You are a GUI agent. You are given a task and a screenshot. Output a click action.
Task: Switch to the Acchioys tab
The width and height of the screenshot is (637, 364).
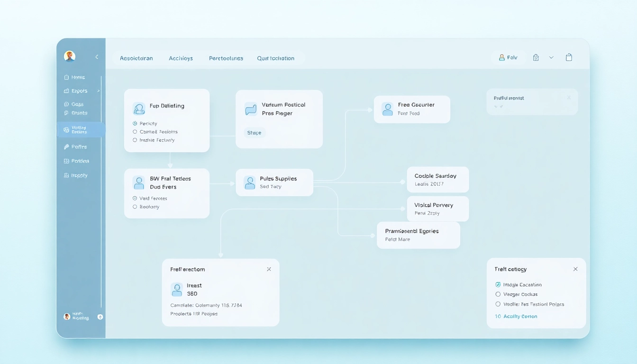pos(181,58)
